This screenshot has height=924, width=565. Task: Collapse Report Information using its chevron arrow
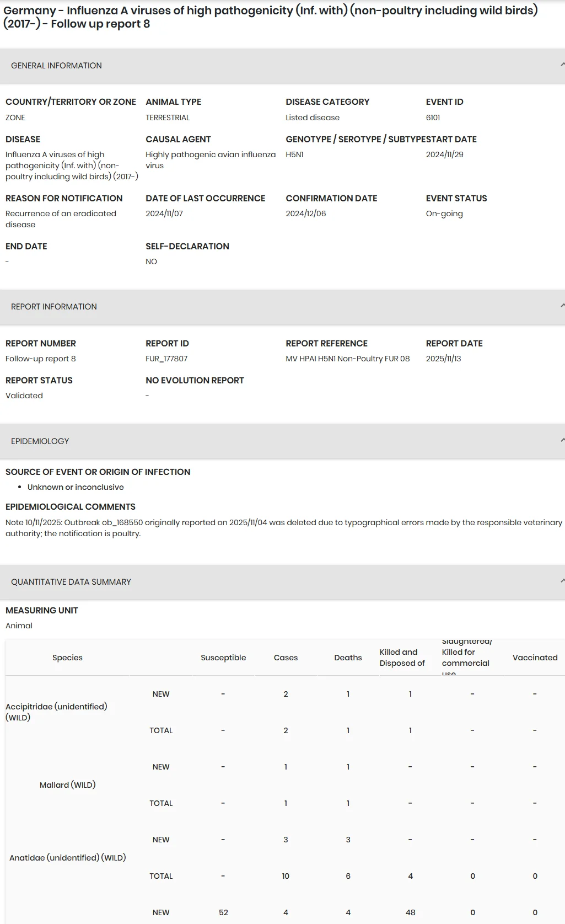[x=562, y=306]
